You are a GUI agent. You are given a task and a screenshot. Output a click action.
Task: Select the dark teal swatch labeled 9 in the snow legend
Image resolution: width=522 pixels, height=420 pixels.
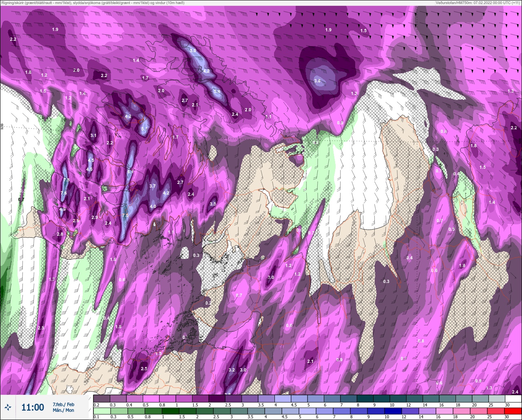[x=381, y=398]
